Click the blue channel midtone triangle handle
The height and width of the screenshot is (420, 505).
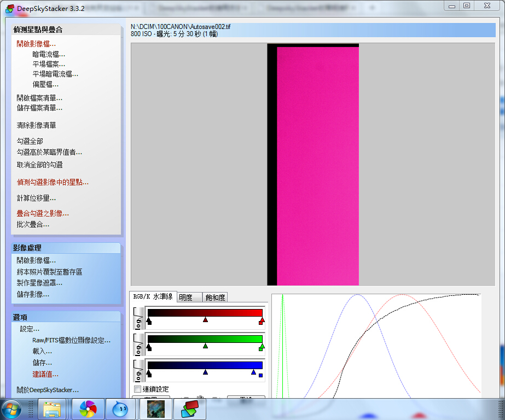click(205, 372)
